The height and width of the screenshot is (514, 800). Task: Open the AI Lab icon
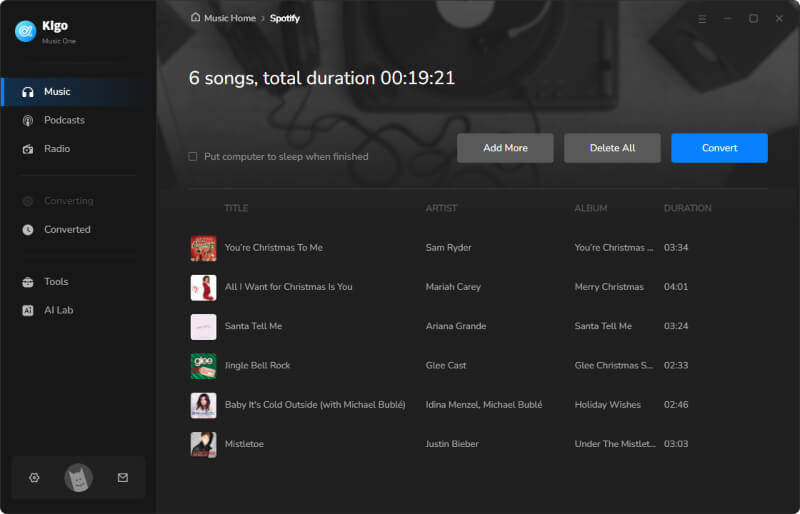28,310
